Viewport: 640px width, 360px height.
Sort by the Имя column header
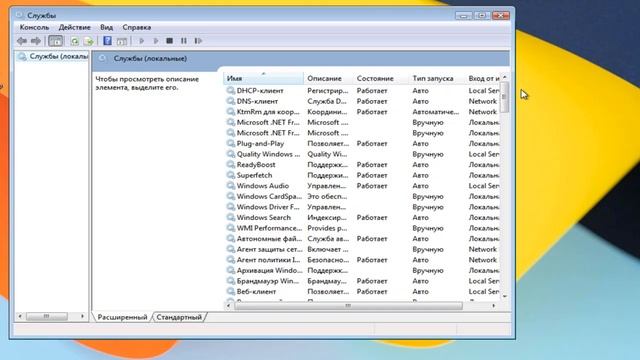coord(263,78)
